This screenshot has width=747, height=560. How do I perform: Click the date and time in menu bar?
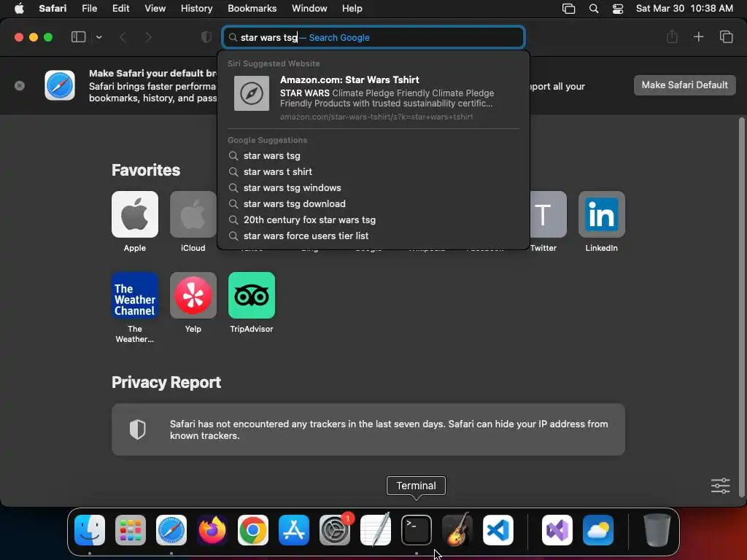coord(684,8)
